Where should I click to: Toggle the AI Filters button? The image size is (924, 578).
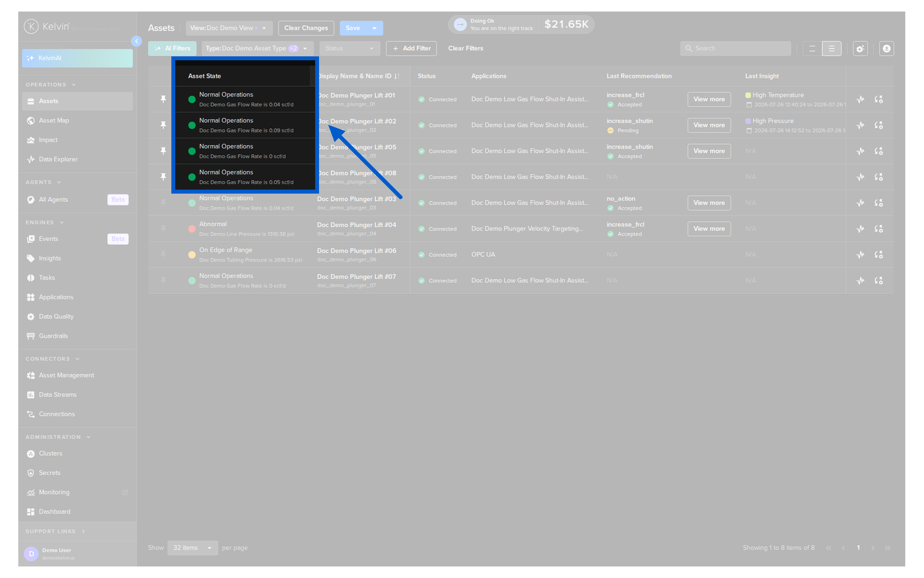tap(172, 48)
